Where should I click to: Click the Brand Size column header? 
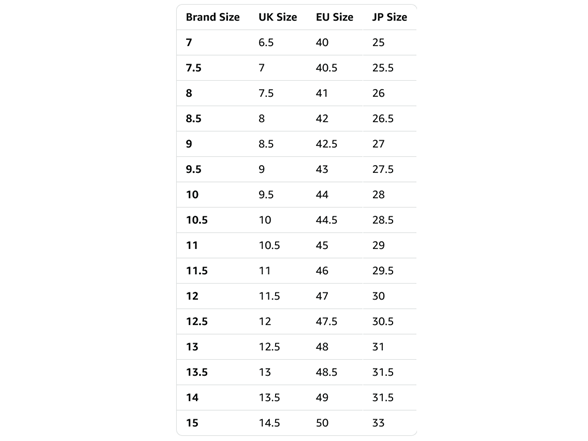(x=213, y=17)
